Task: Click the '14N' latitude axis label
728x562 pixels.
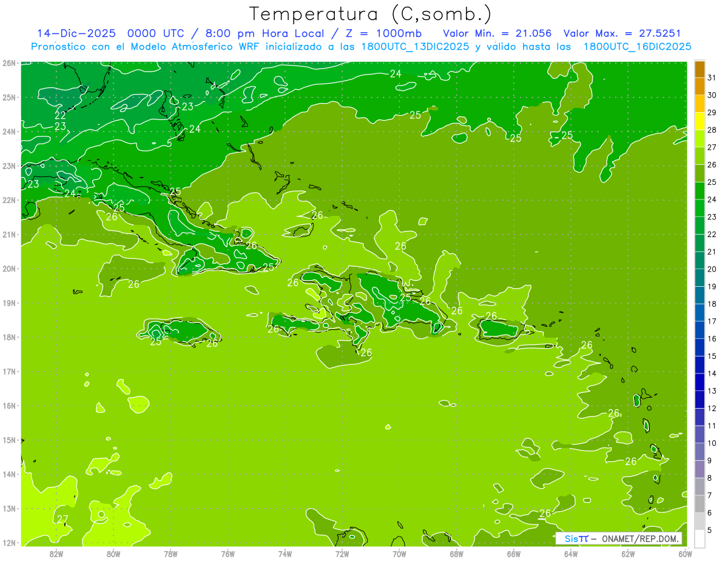Action: [x=8, y=474]
